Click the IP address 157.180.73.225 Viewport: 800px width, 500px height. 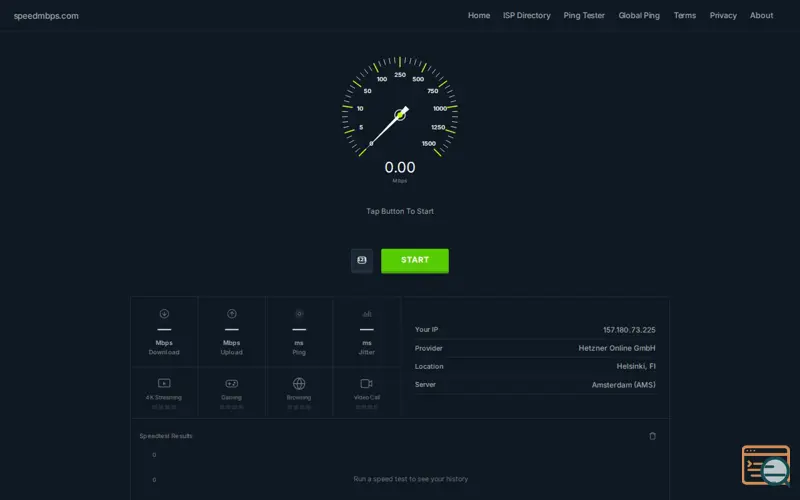click(x=629, y=330)
